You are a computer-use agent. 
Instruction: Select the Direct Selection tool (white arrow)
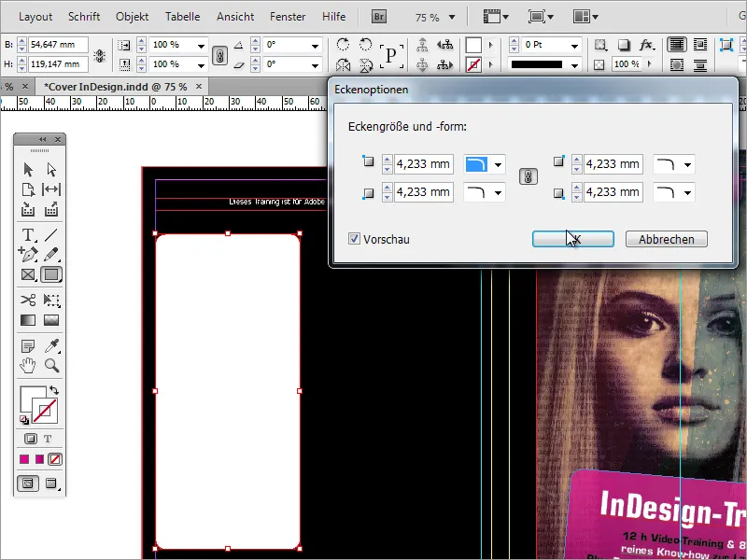click(51, 170)
